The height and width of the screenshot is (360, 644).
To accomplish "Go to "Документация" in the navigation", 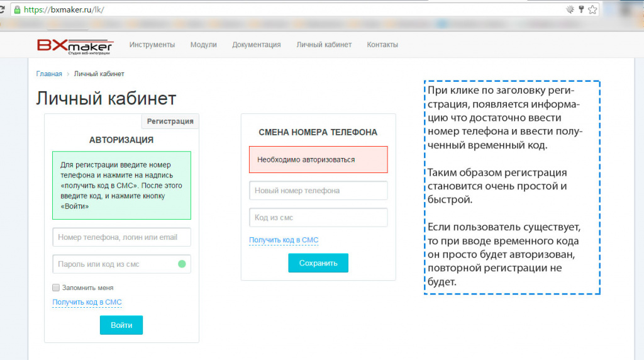I will [x=256, y=45].
